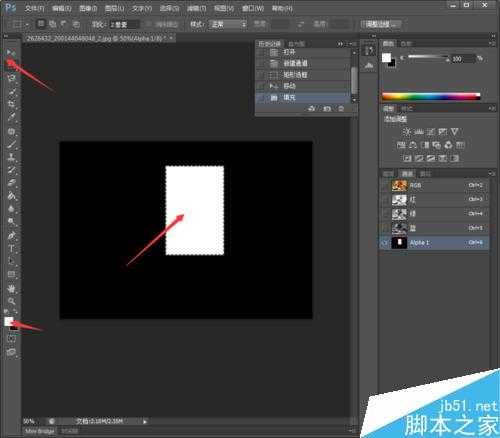Click the white foreground color swatch
The width and height of the screenshot is (500, 438).
8,321
